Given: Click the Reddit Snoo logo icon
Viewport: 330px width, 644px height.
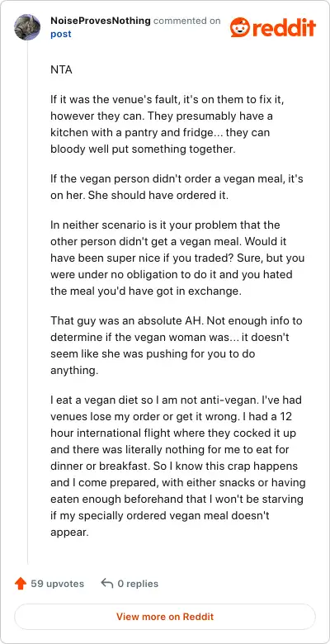Looking at the screenshot, I should 239,27.
